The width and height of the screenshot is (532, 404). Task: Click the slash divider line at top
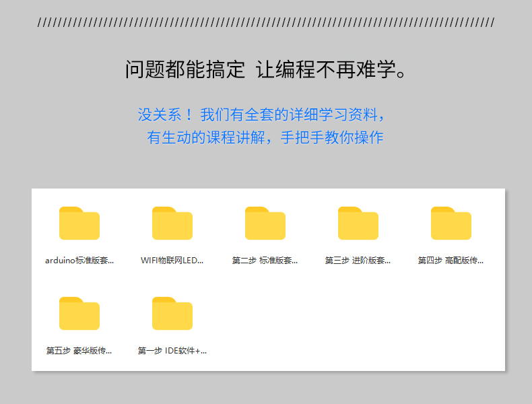[x=266, y=22]
